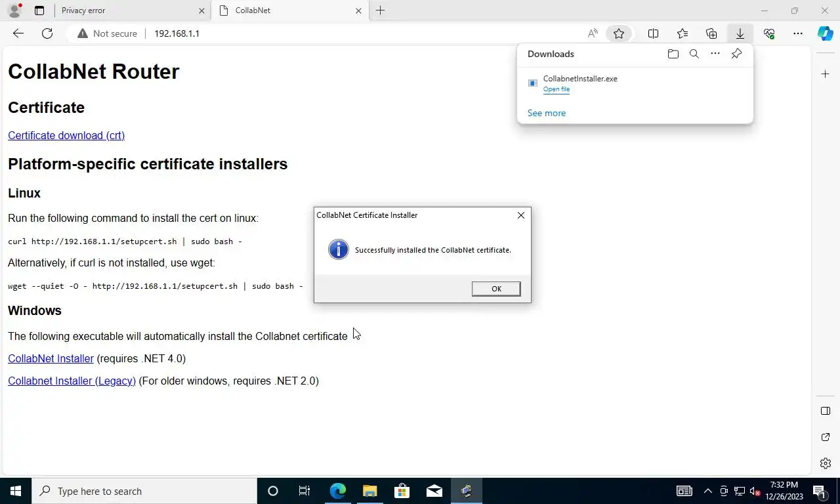Open the network tray icon
This screenshot has height=504, width=840.
(740, 491)
